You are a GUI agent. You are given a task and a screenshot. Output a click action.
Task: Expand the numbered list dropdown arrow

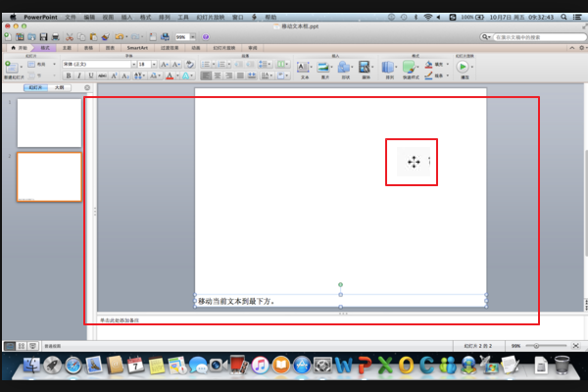pos(229,65)
